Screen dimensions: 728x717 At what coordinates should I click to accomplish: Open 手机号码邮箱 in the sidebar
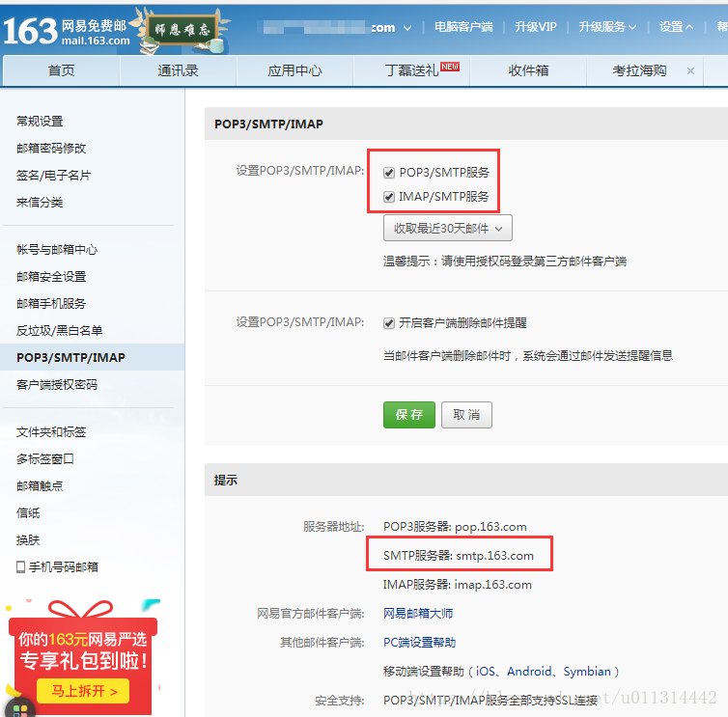coord(64,567)
